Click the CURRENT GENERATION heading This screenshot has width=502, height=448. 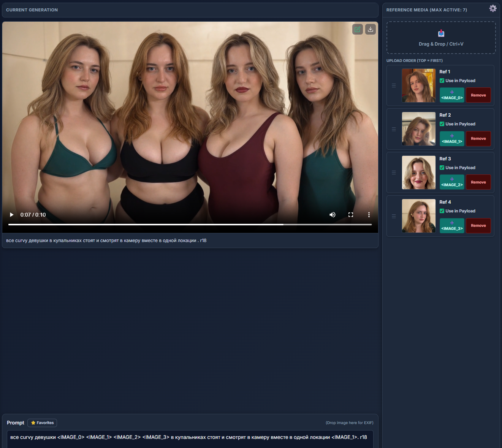(x=32, y=10)
